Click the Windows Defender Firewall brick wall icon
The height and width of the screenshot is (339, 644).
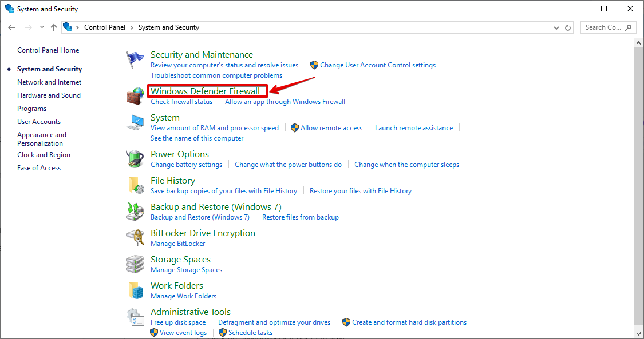tap(135, 95)
